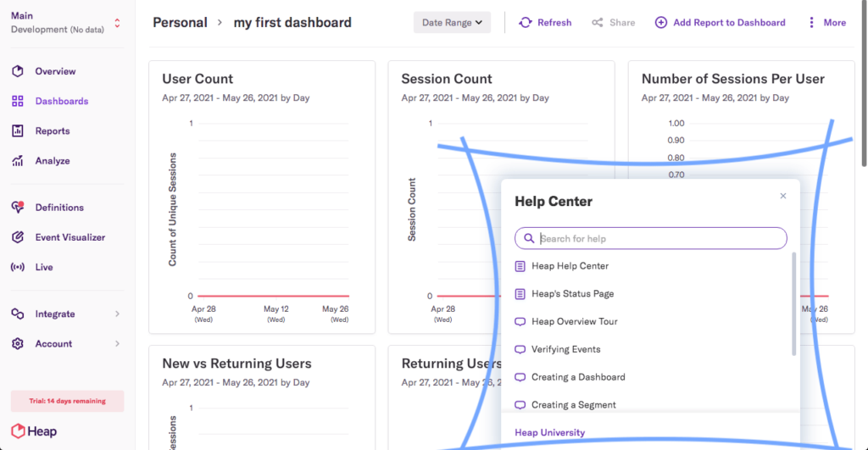
Task: Select Dashboards in the sidebar
Action: click(x=61, y=102)
